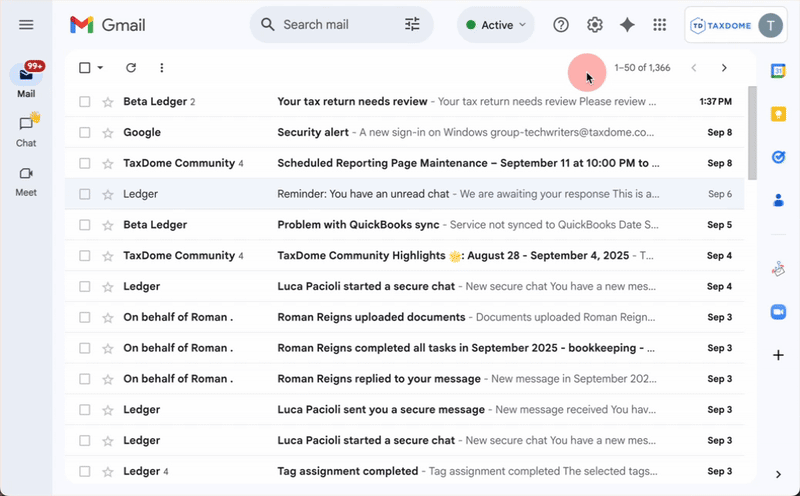Click into the Search mail field

coord(335,25)
